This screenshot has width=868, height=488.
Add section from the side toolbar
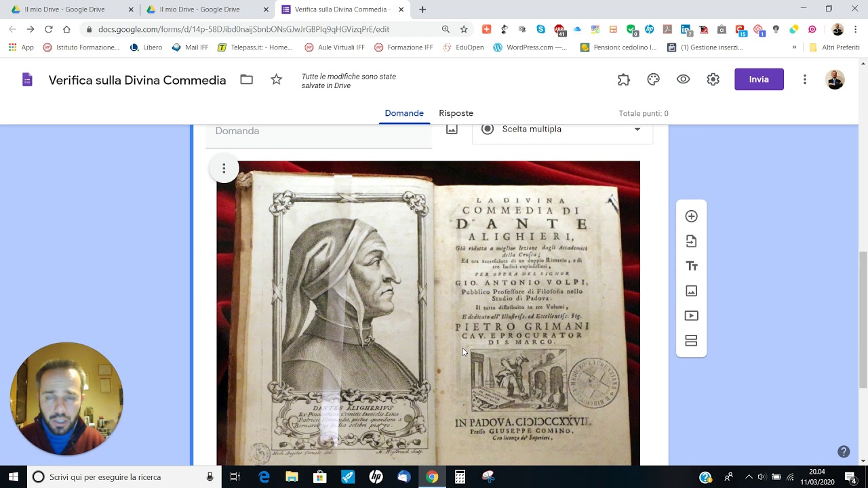tap(691, 340)
